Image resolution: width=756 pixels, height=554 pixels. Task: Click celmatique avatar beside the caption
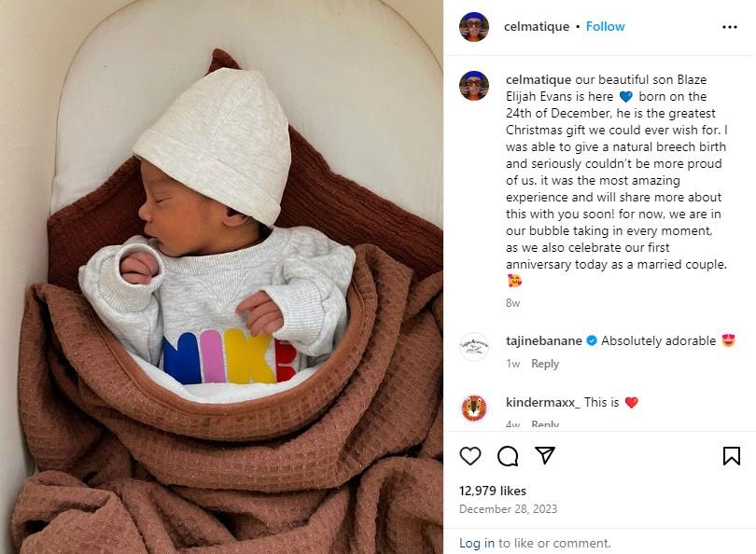[474, 86]
